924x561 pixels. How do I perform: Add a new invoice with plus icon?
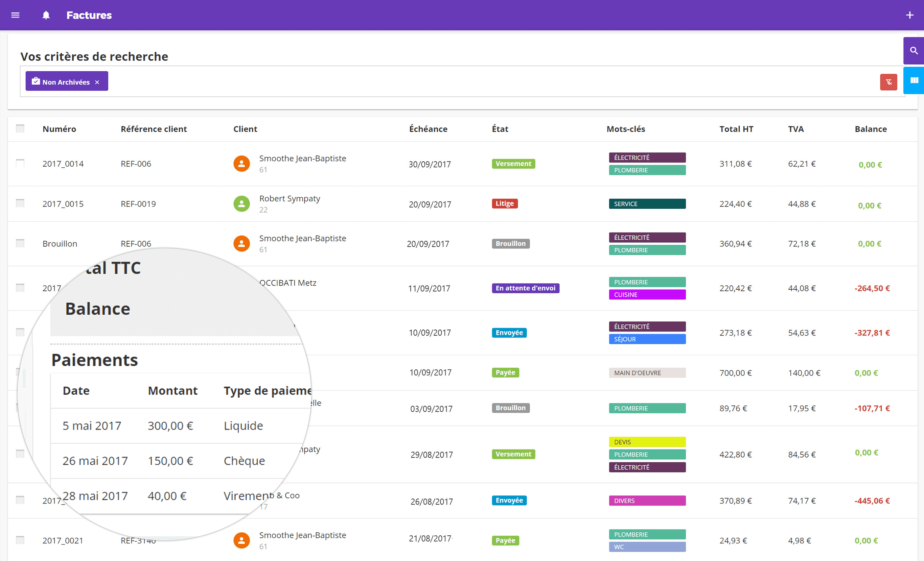pos(909,15)
